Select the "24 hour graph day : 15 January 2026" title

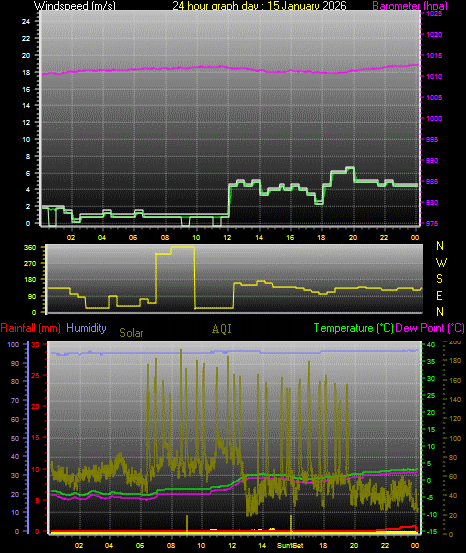point(259,6)
